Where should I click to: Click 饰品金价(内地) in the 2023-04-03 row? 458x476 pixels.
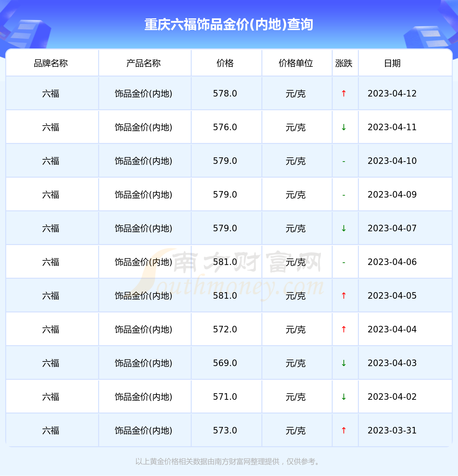(144, 363)
